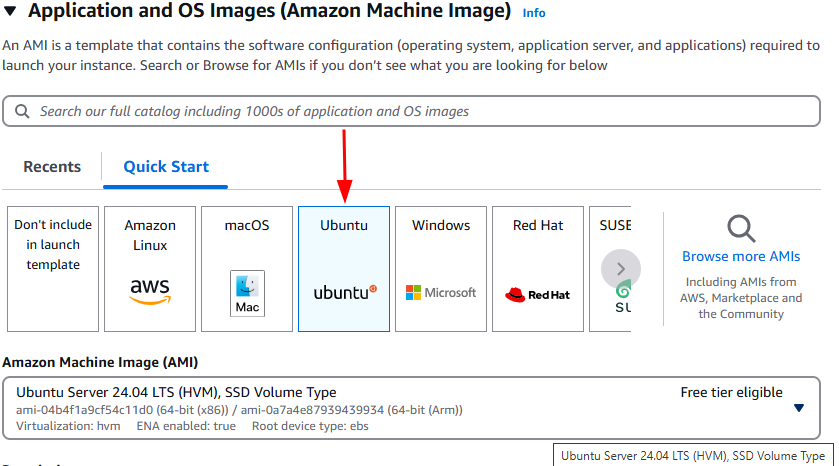The height and width of the screenshot is (466, 839).
Task: Choose Don't include in launch template
Action: point(53,245)
